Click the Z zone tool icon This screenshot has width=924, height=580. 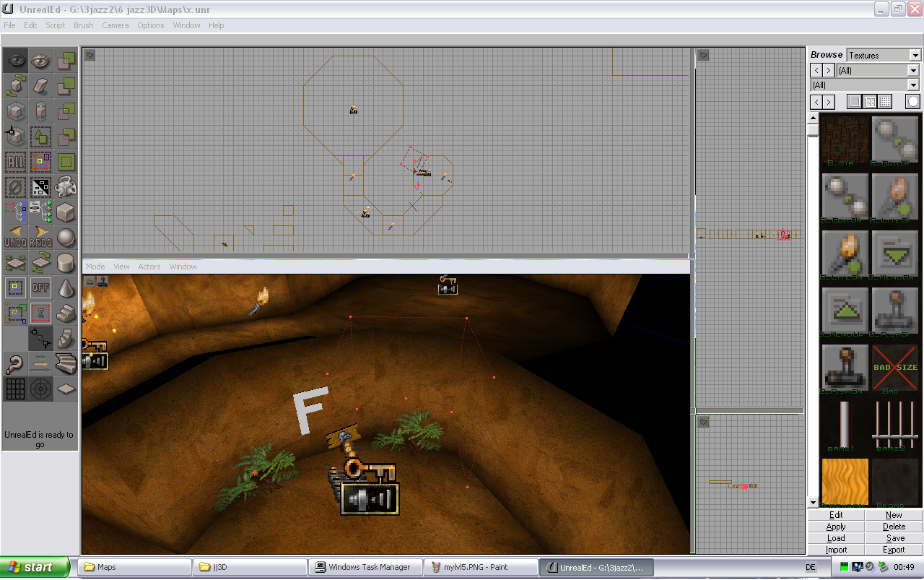coord(40,313)
